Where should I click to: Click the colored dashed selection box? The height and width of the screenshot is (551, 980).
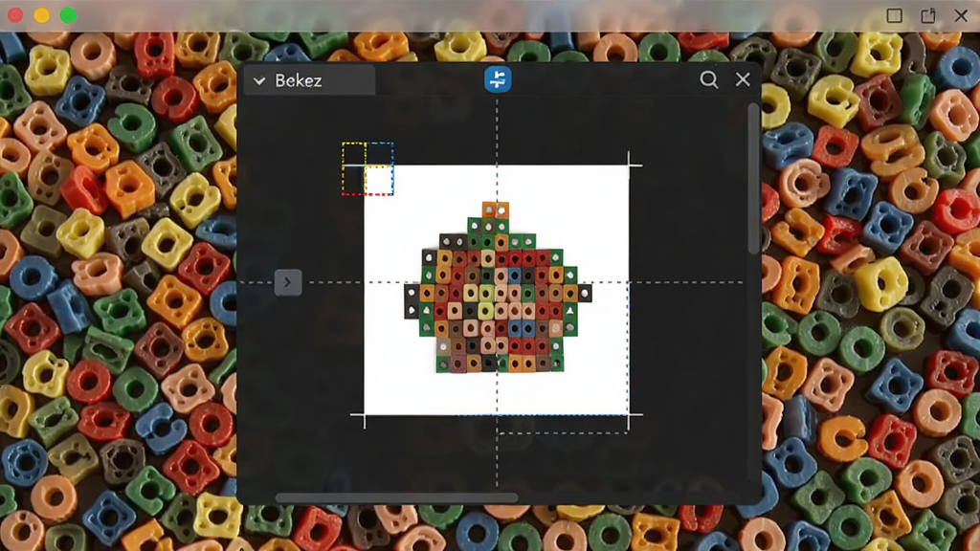367,168
